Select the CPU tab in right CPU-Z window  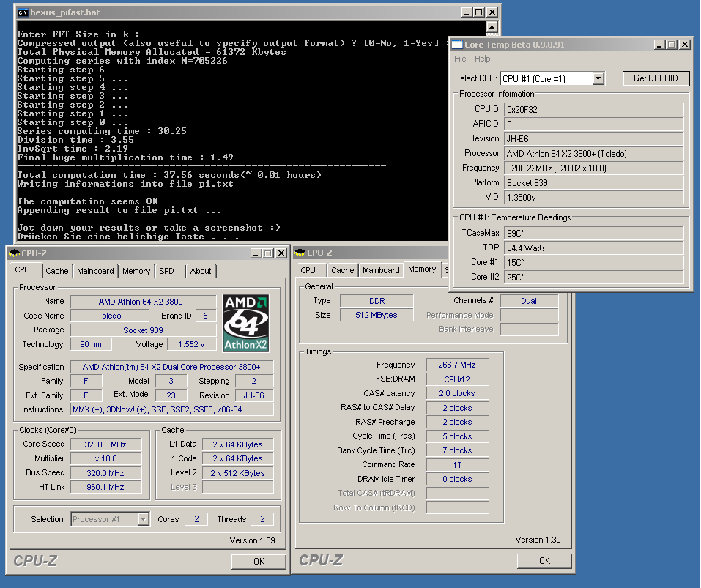point(308,270)
